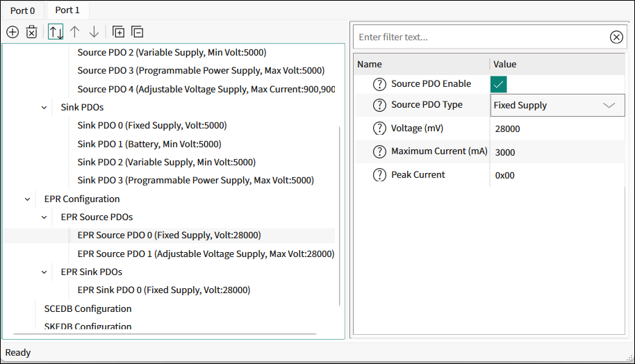Open help icon for Maximum Current (mA)
Image resolution: width=635 pixels, height=364 pixels.
pos(379,151)
